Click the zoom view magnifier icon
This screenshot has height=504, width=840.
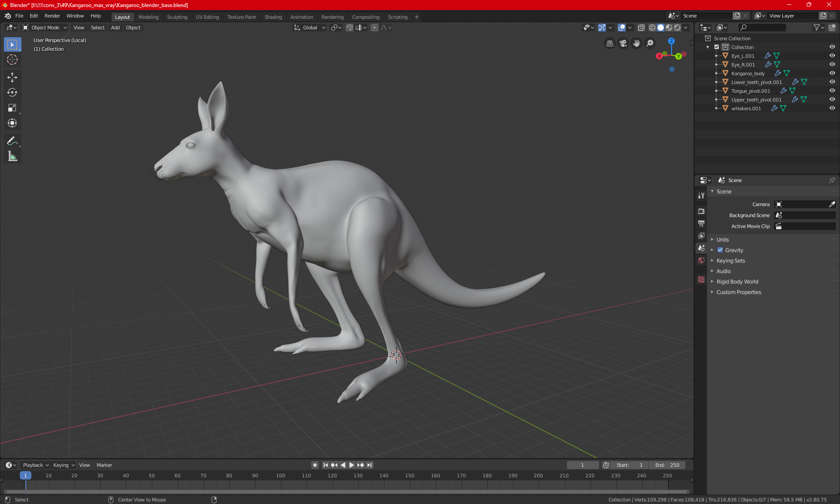click(x=650, y=43)
